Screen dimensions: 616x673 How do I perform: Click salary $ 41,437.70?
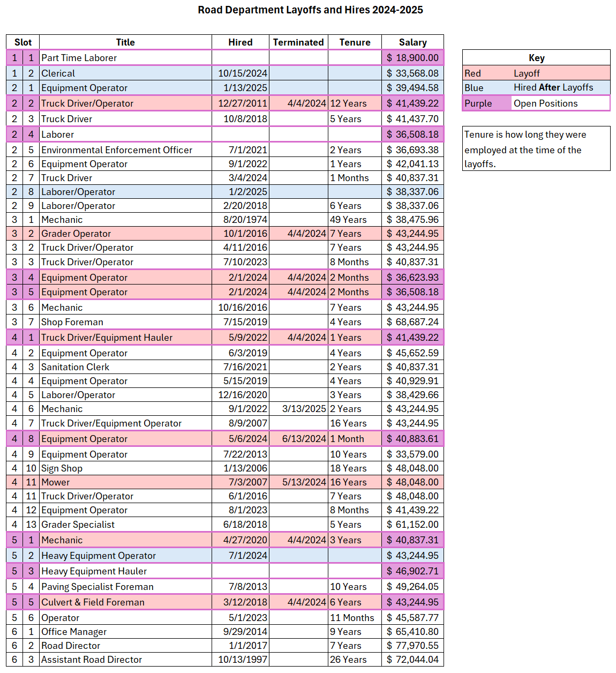point(412,119)
